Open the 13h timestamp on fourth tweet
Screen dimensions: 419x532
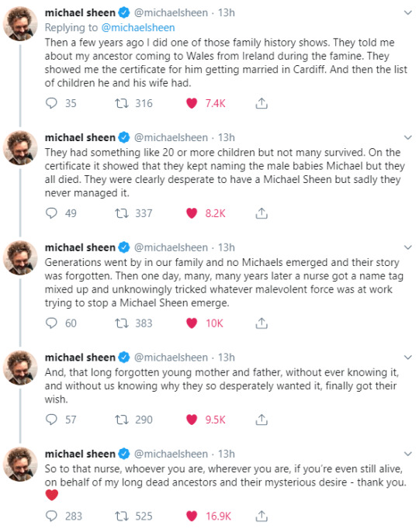pyautogui.click(x=226, y=358)
